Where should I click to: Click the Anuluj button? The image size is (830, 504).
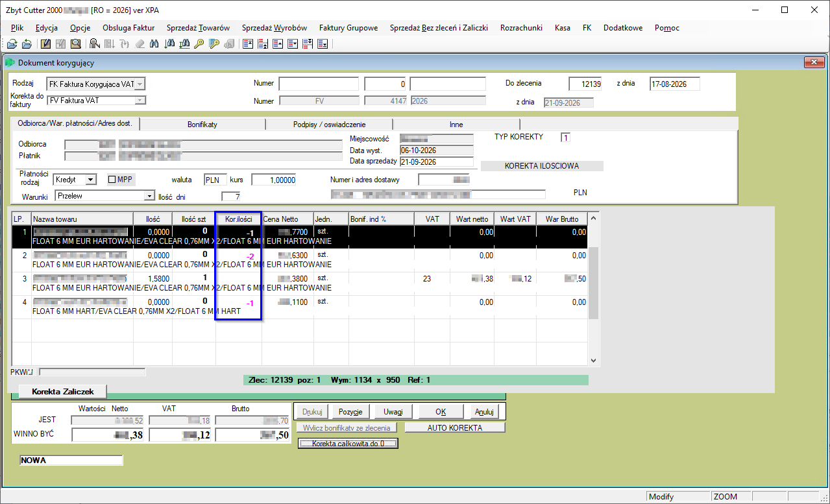pos(484,411)
